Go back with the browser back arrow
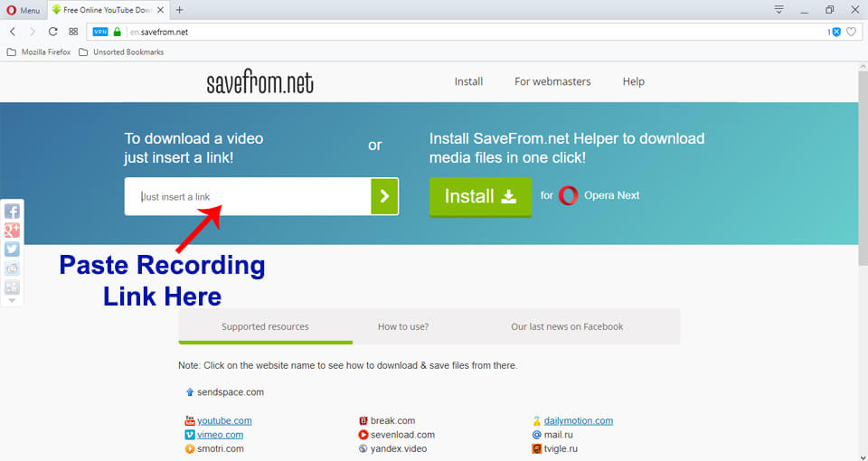 pyautogui.click(x=13, y=33)
